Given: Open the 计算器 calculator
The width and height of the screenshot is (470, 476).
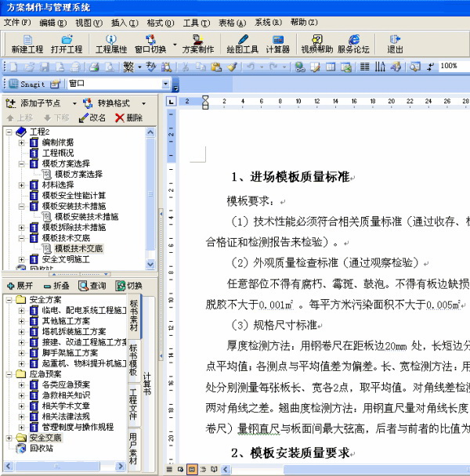Looking at the screenshot, I should click(277, 45).
